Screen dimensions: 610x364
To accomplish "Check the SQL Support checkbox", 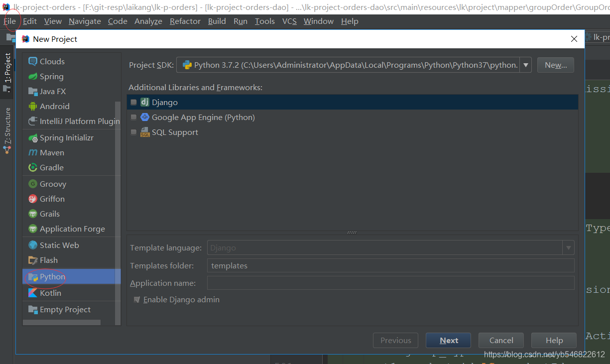I will [133, 132].
